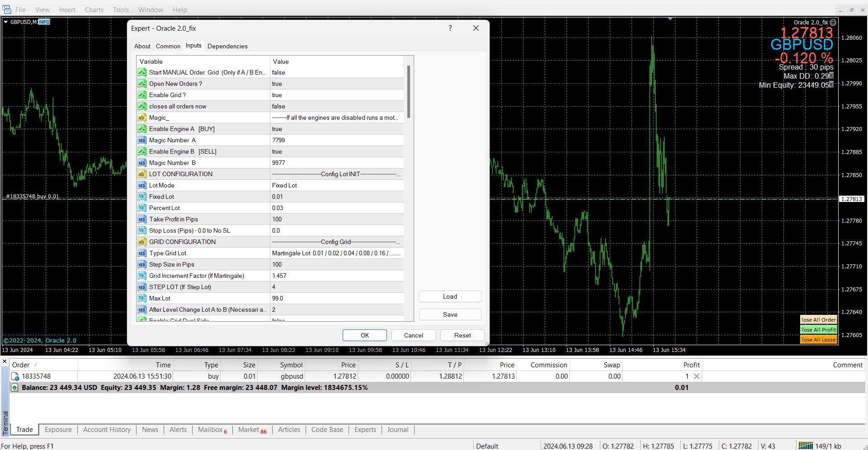Click the Load button for input presets
This screenshot has height=450, width=868.
(x=450, y=296)
